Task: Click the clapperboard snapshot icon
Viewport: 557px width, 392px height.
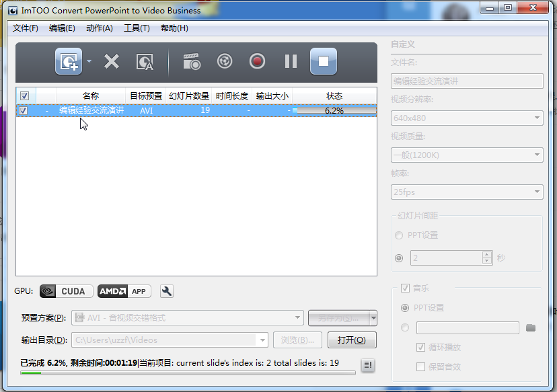Action: pos(192,61)
